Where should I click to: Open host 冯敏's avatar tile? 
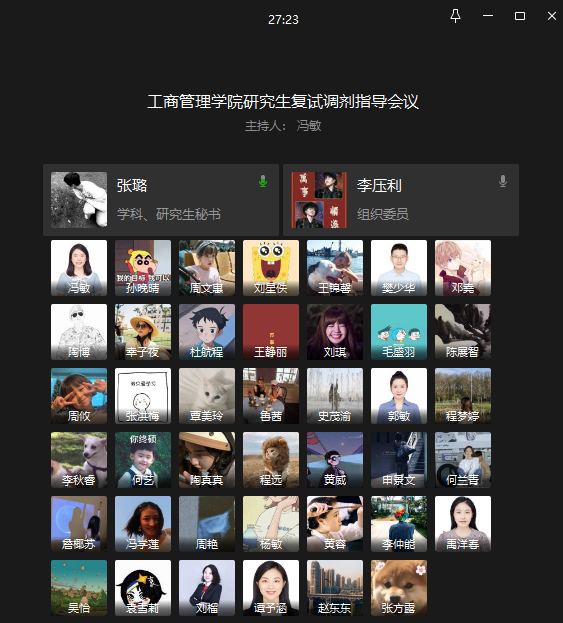[79, 268]
